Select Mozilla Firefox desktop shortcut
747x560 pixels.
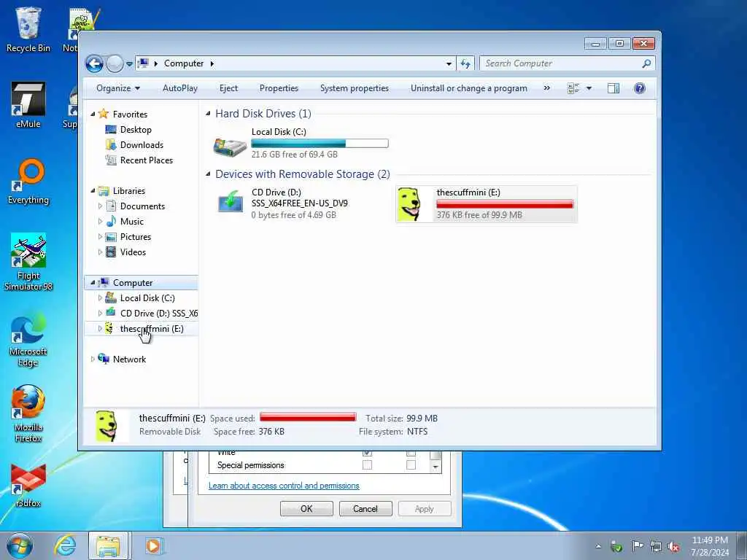tap(28, 414)
